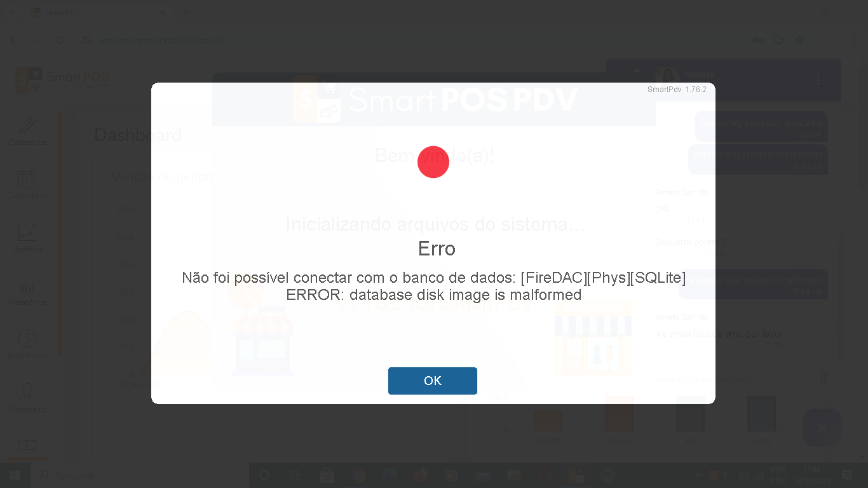Click the OK button in the error dialog
868x488 pixels.
click(x=432, y=381)
